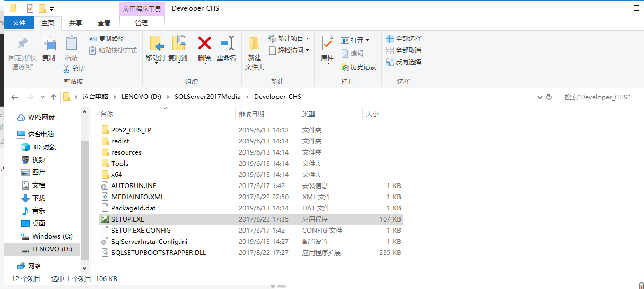Click Invert selection (反向选择)
This screenshot has width=644, height=289.
click(x=403, y=62)
